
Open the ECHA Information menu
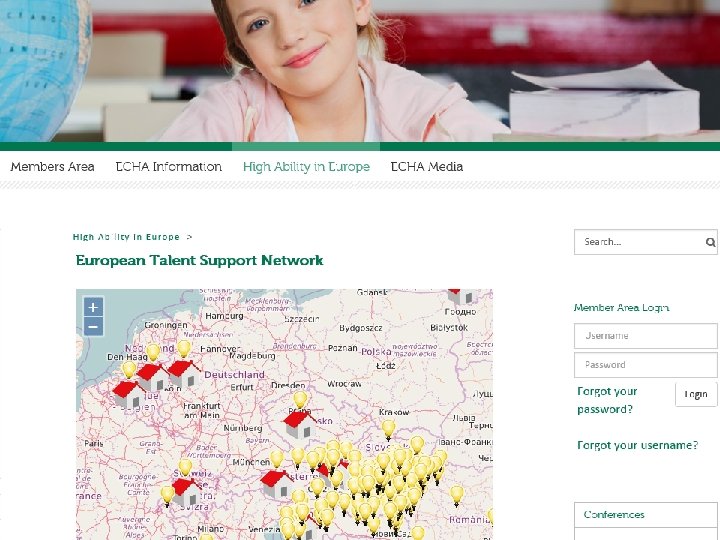click(x=169, y=167)
